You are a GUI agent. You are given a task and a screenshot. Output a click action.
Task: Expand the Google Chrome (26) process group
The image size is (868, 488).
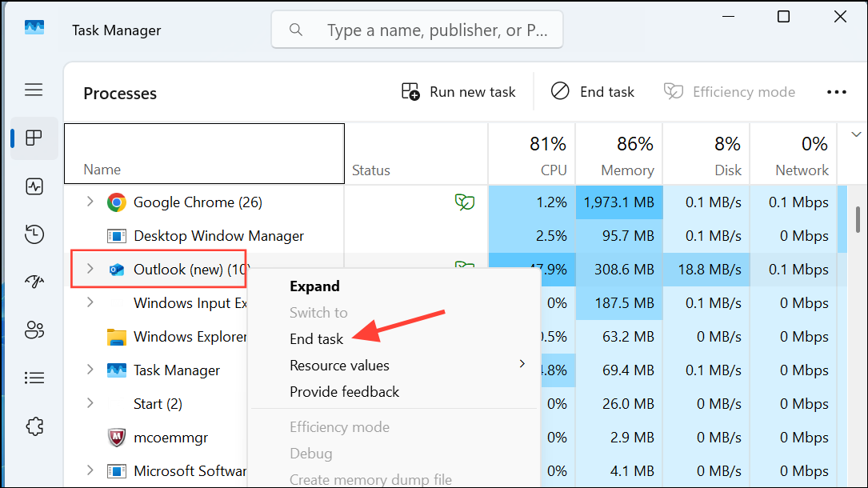click(x=90, y=202)
